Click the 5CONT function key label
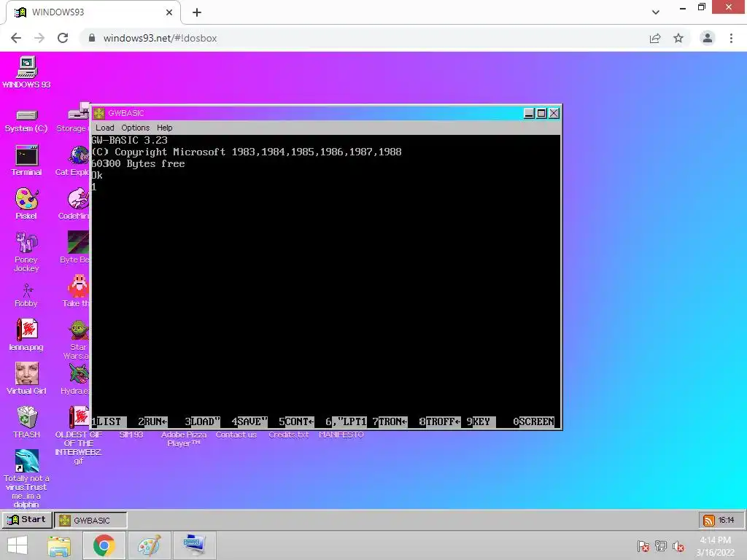Viewport: 747px width, 560px height. [x=296, y=422]
